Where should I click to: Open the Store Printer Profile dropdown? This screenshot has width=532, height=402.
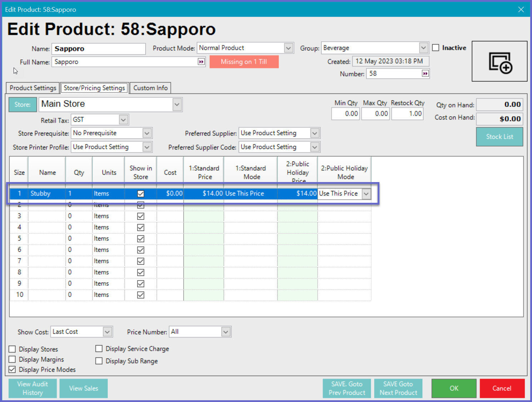click(147, 147)
